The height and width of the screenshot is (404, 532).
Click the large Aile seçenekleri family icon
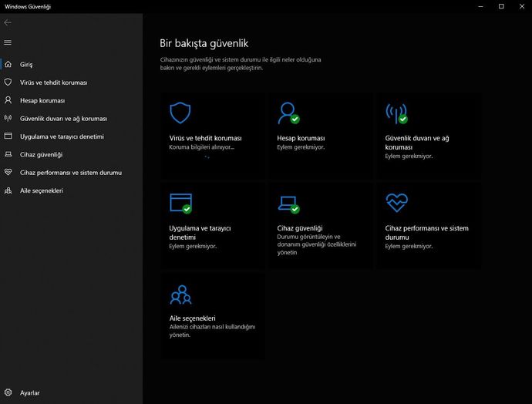coord(180,295)
